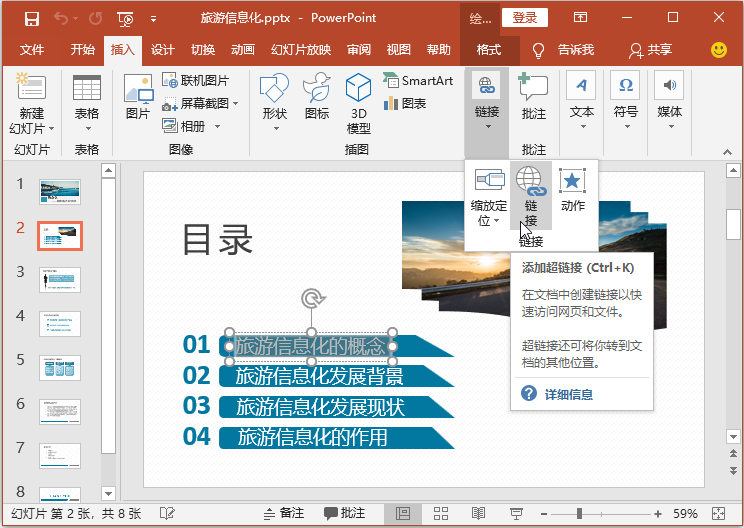Insert a 3D 模型

359,103
